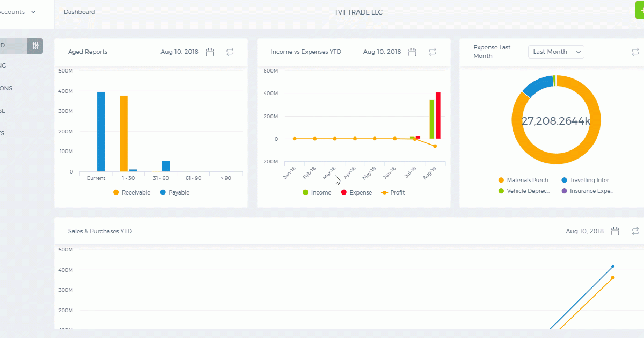Click the TVT TRADE LLC company title
644x338 pixels.
pyautogui.click(x=358, y=12)
